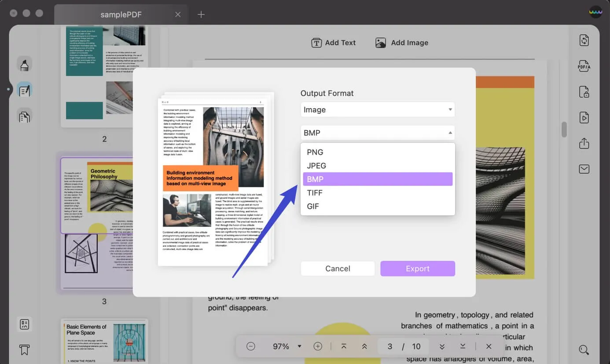The width and height of the screenshot is (610, 364).
Task: Open the organize pages sidebar icon
Action: tap(24, 116)
